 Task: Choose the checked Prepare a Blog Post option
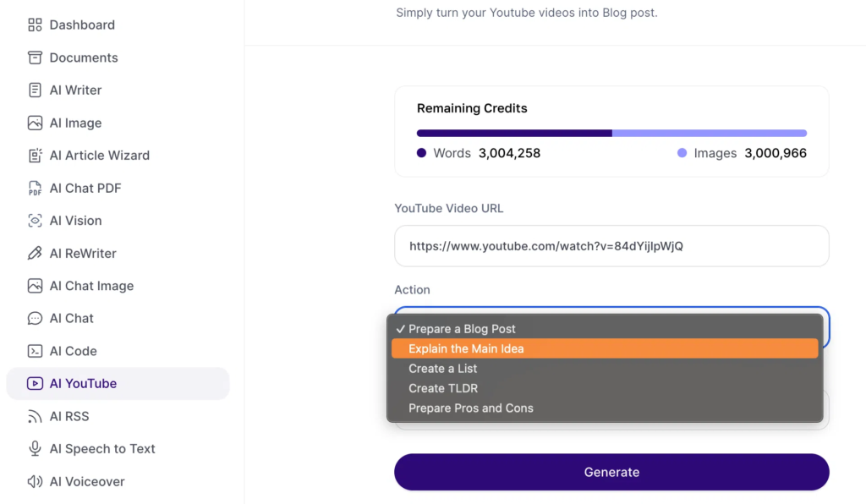pos(462,329)
